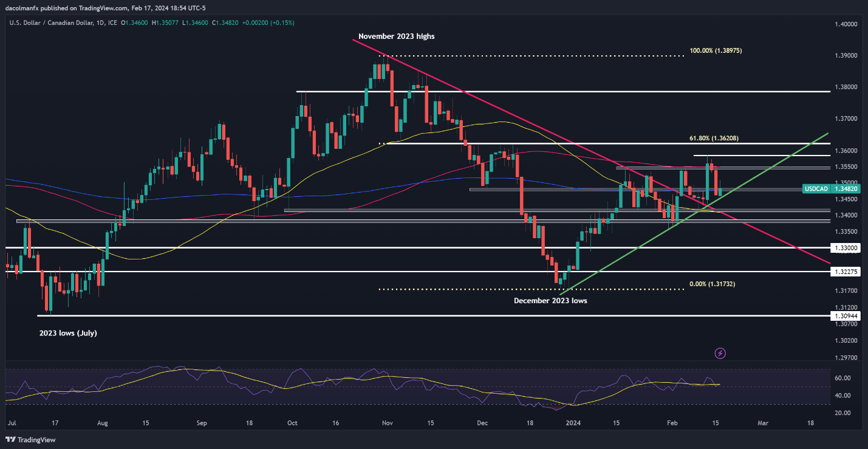Viewport: 868px width, 449px height.
Task: Select the December 2023 lows annotation
Action: click(x=550, y=301)
